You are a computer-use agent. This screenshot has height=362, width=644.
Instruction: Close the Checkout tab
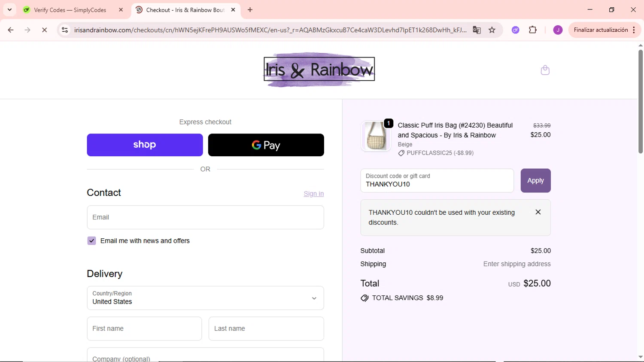(x=233, y=10)
